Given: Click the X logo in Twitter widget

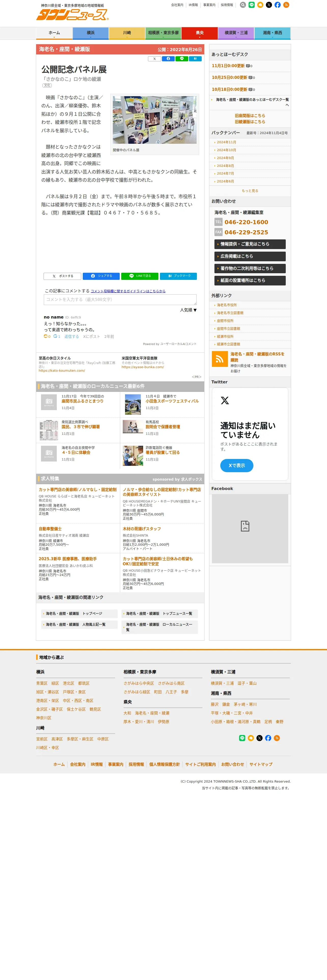Looking at the screenshot, I should tap(225, 401).
